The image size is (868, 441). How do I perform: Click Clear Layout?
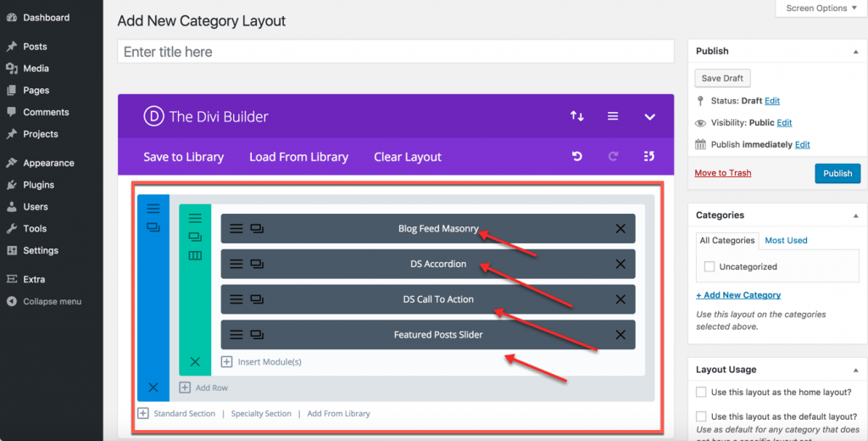[x=408, y=157]
